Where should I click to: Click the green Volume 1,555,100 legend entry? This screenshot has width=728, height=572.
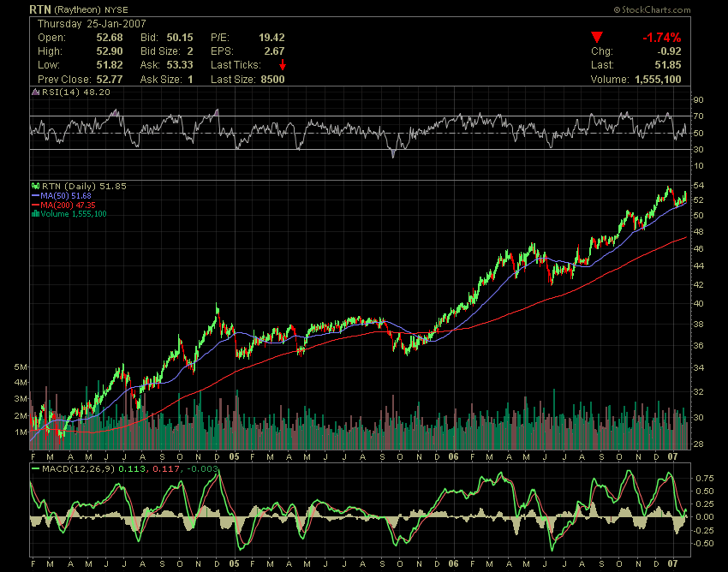(x=74, y=214)
